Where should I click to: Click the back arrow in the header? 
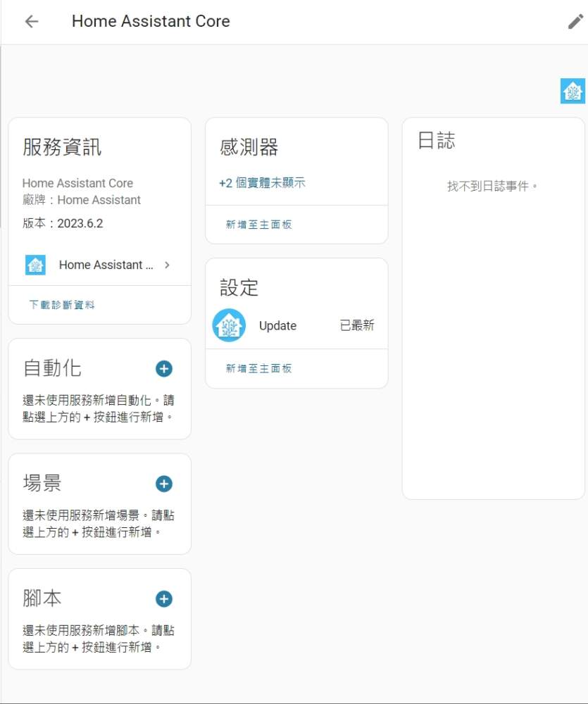pos(32,21)
